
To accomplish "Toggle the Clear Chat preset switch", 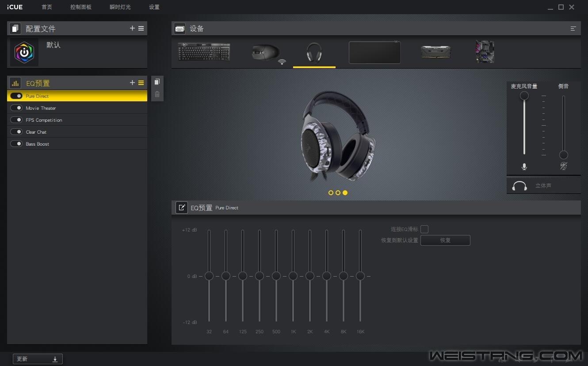I will tap(16, 132).
